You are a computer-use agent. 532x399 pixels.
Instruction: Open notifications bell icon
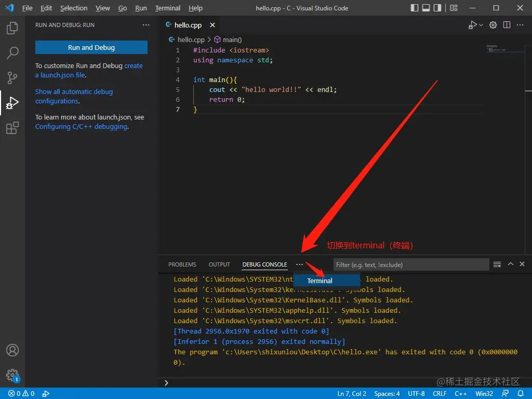[x=521, y=394]
